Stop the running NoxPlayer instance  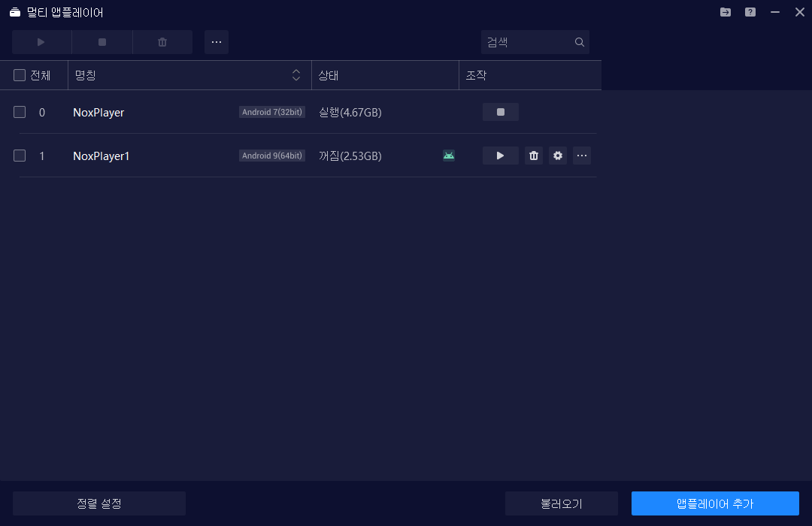click(x=500, y=112)
